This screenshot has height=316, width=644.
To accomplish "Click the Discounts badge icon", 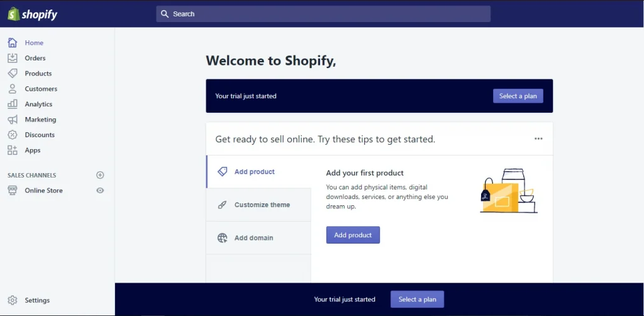I will pos(13,135).
